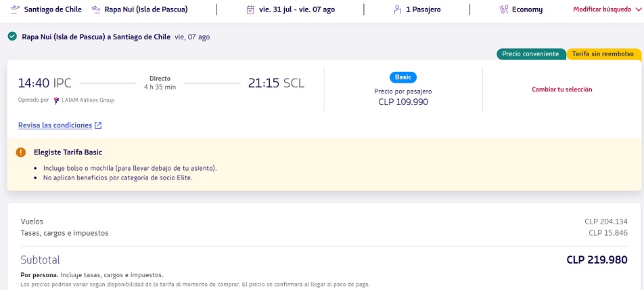Click the 21:15 SCL arrival time
644x290 pixels.
pos(276,83)
